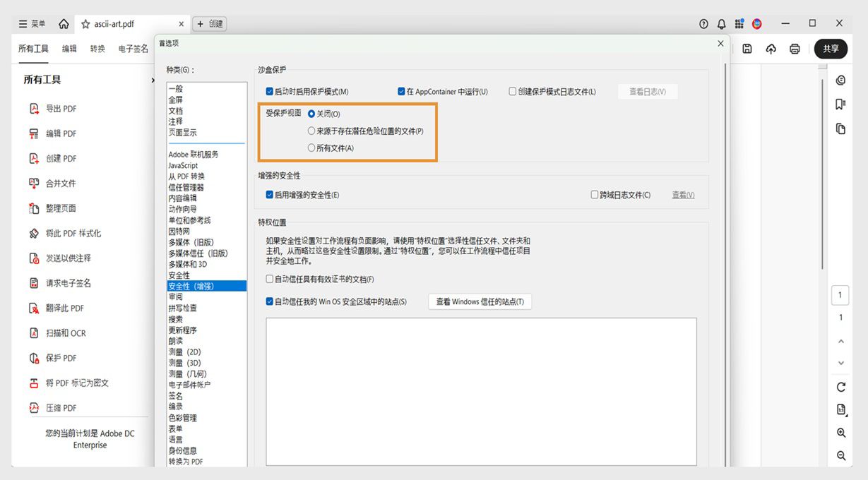Click the previous page chevron
The height and width of the screenshot is (480, 868).
tap(840, 341)
